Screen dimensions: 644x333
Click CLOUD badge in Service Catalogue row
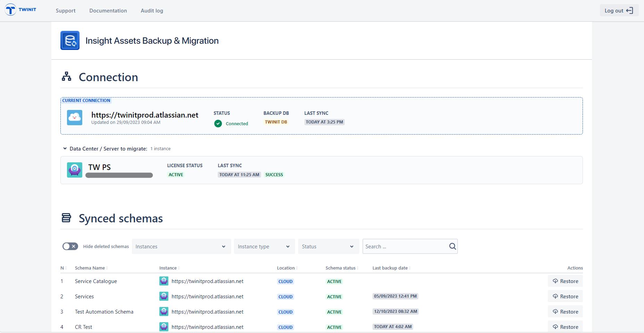pos(285,282)
